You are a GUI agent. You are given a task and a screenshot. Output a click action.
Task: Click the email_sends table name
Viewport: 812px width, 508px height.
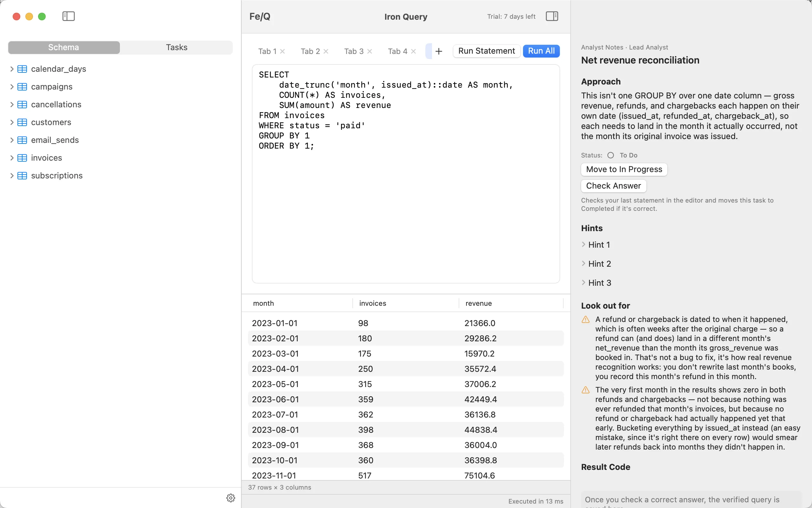click(55, 140)
